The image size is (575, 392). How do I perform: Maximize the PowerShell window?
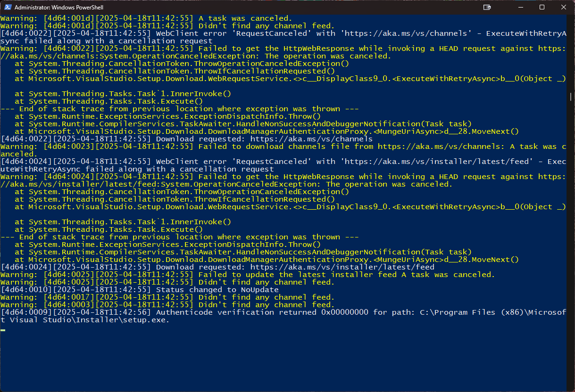[542, 8]
